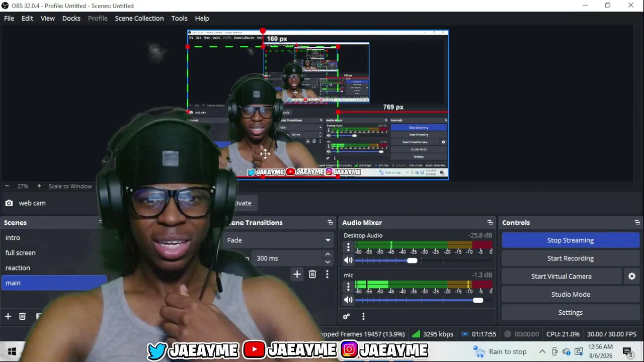The image size is (644, 362).
Task: Mute the mic channel
Action: 348,300
